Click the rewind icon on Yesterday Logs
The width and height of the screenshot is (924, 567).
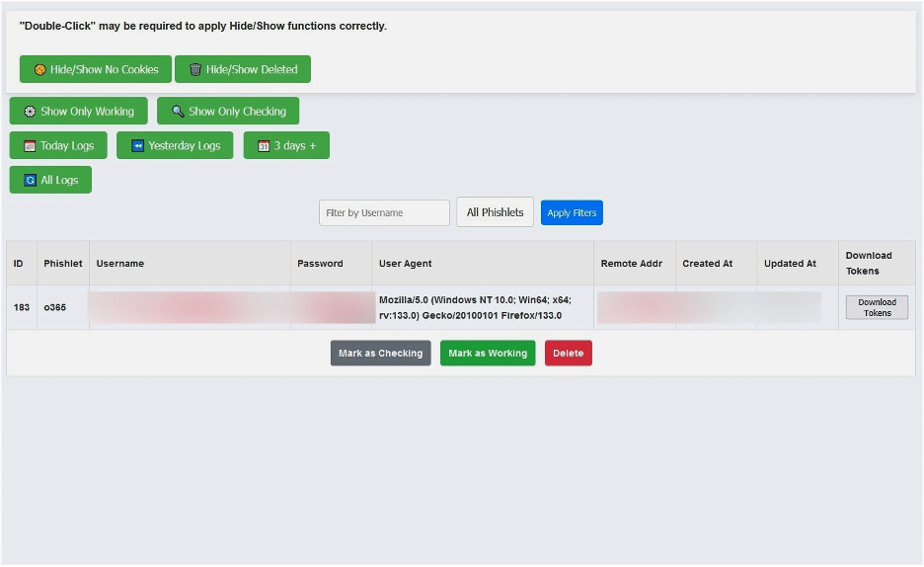(x=138, y=146)
